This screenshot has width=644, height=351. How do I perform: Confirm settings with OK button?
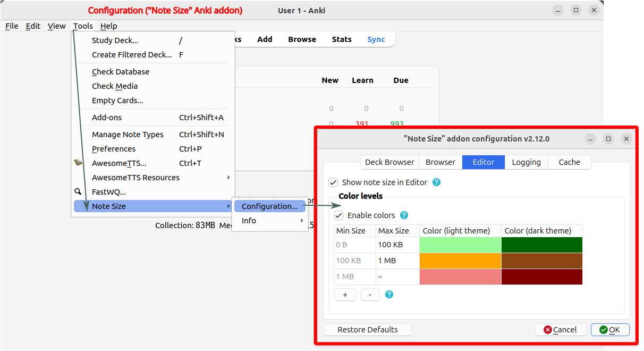(x=609, y=330)
